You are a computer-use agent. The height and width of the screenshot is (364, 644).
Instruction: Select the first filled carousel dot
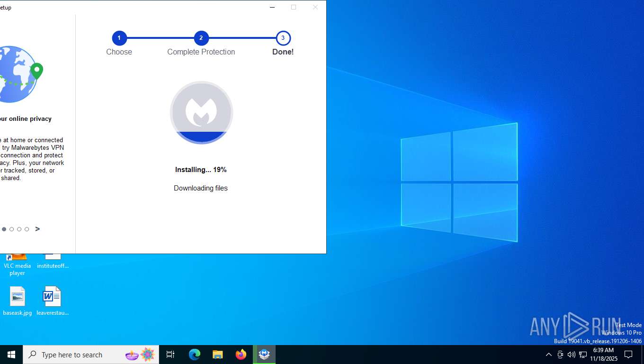point(4,229)
